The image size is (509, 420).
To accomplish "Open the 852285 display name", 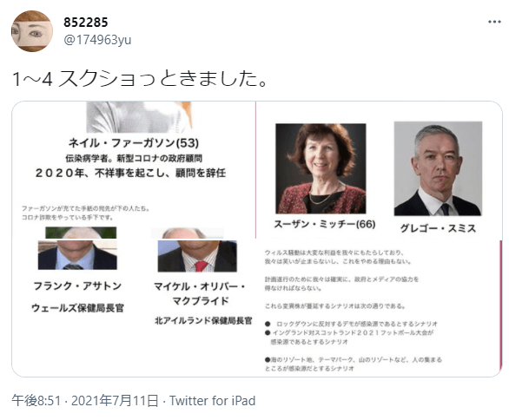I will click(x=86, y=23).
